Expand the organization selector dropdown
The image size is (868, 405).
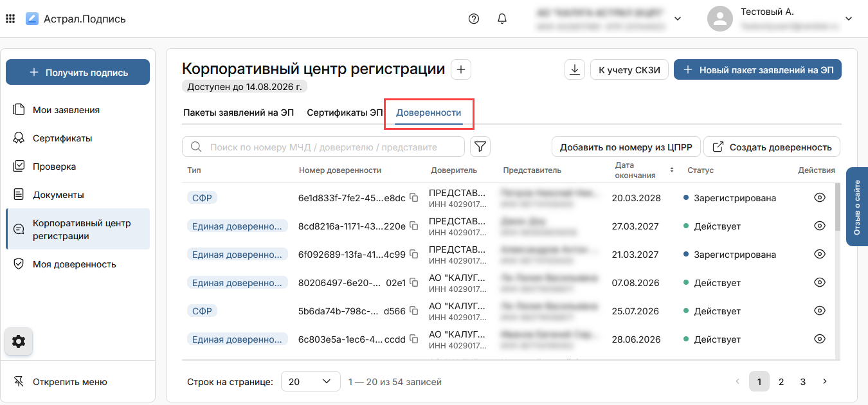(678, 19)
